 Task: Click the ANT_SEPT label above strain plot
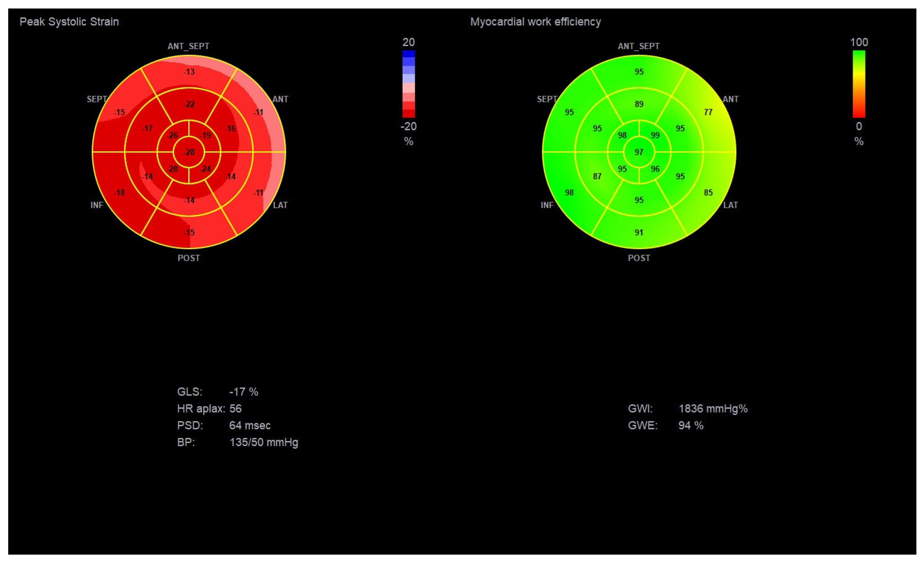click(x=188, y=46)
